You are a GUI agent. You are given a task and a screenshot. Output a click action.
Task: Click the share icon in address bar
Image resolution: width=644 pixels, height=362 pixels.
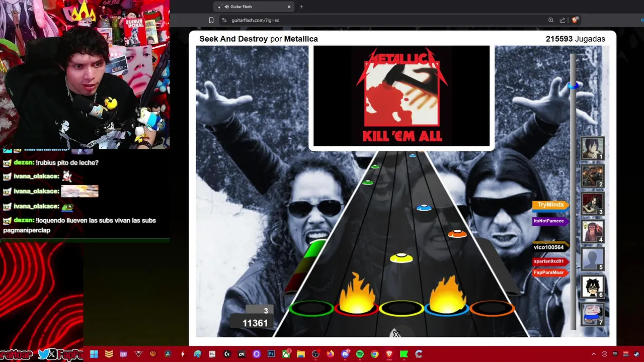click(562, 20)
